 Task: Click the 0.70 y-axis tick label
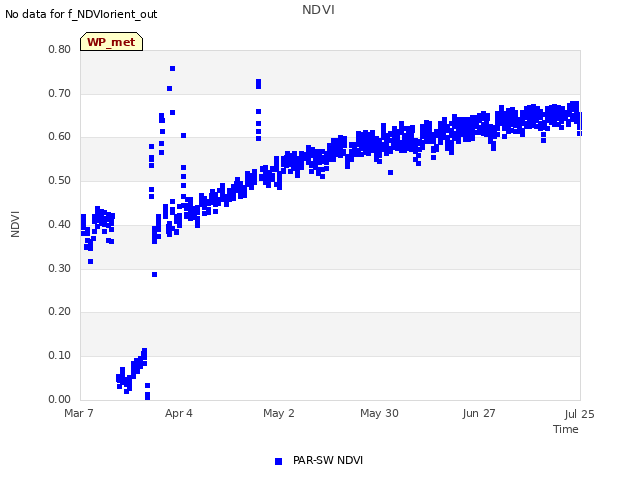pyautogui.click(x=60, y=93)
